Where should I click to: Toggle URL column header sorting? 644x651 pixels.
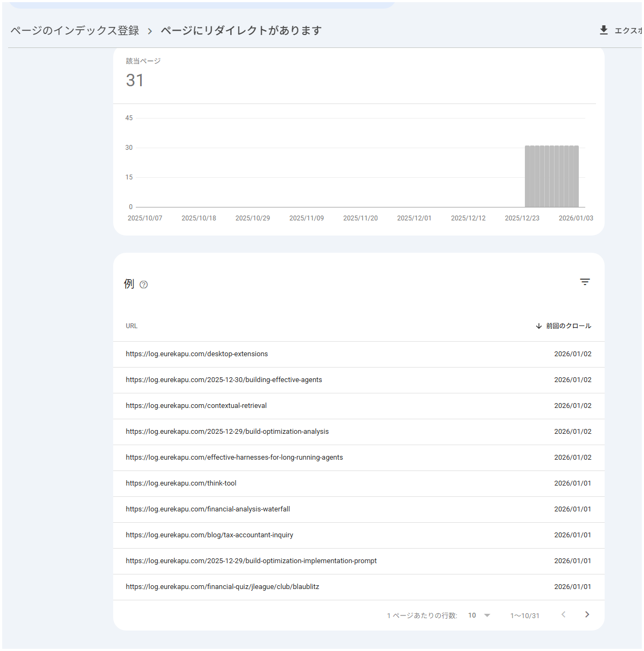[x=131, y=325]
